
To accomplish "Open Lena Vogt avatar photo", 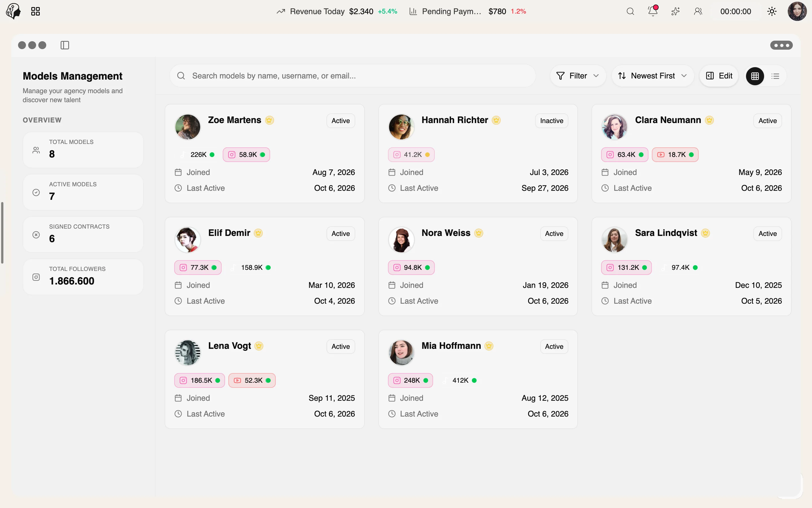I will [x=187, y=353].
